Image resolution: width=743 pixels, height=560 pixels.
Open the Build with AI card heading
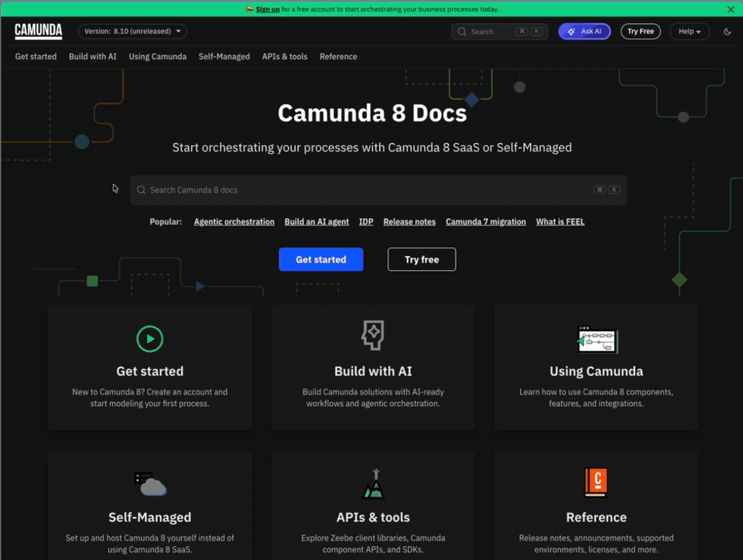tap(373, 371)
